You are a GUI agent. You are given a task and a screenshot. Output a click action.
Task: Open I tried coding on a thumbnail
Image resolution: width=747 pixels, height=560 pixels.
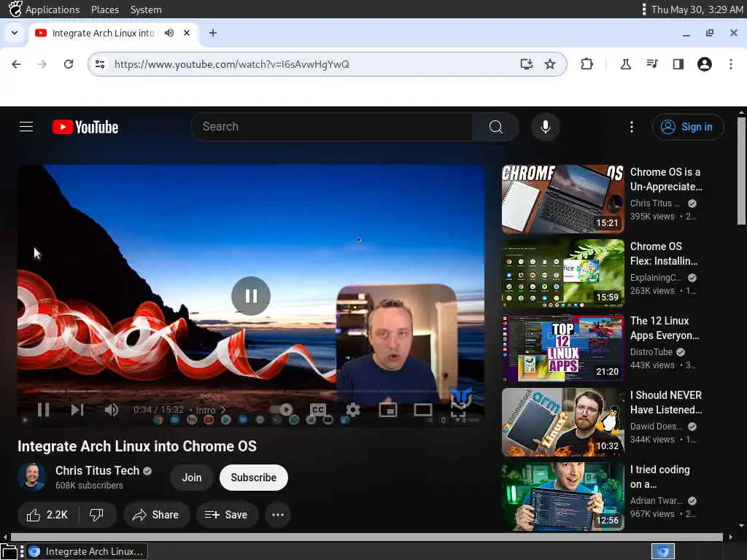click(562, 496)
